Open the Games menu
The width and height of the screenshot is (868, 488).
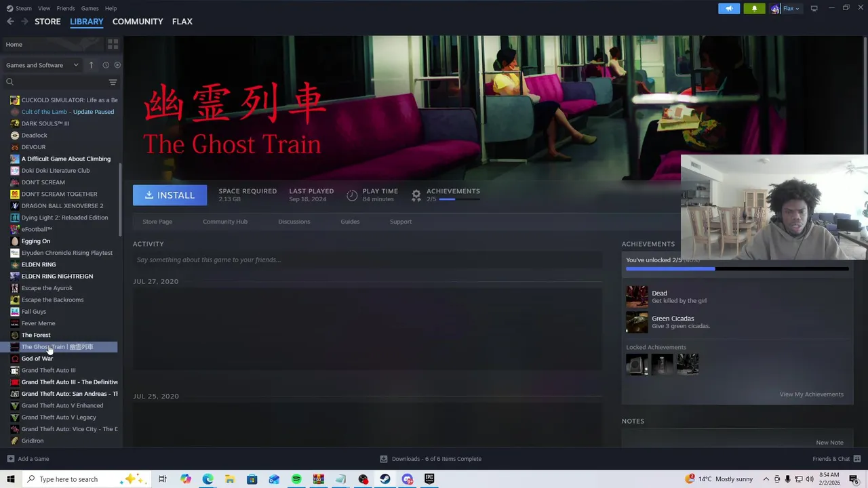90,8
